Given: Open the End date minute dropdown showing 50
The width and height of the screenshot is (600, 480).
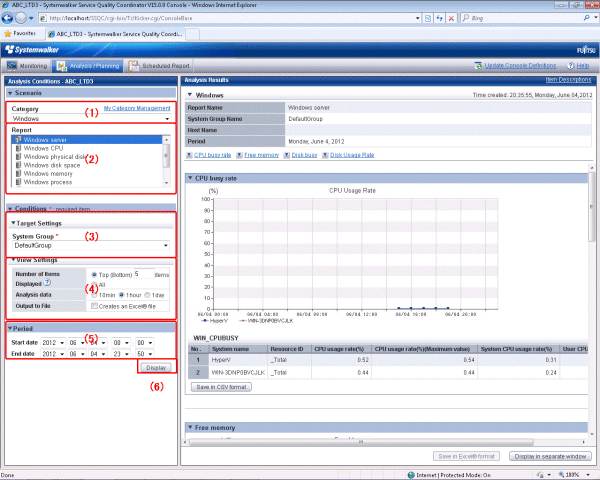Looking at the screenshot, I should (x=145, y=354).
